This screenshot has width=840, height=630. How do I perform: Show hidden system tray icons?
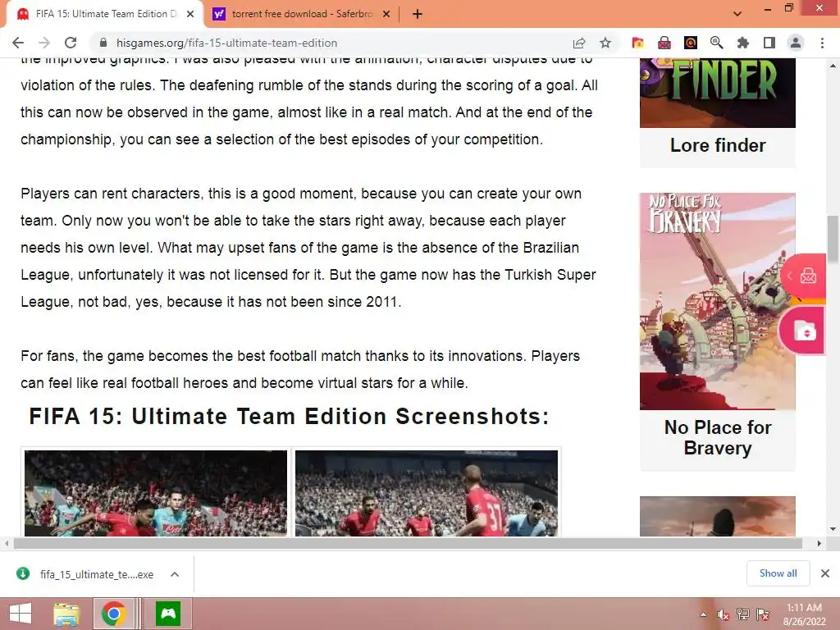[x=703, y=614]
